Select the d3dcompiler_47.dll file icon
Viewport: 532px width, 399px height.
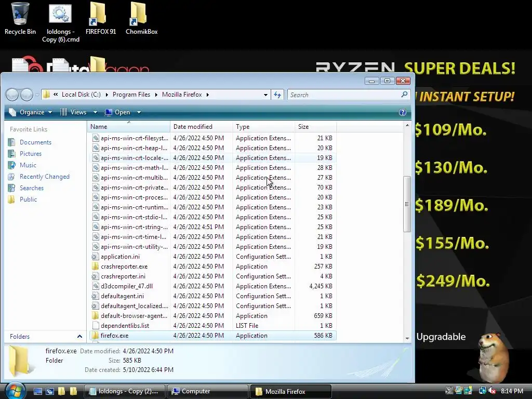(x=96, y=286)
